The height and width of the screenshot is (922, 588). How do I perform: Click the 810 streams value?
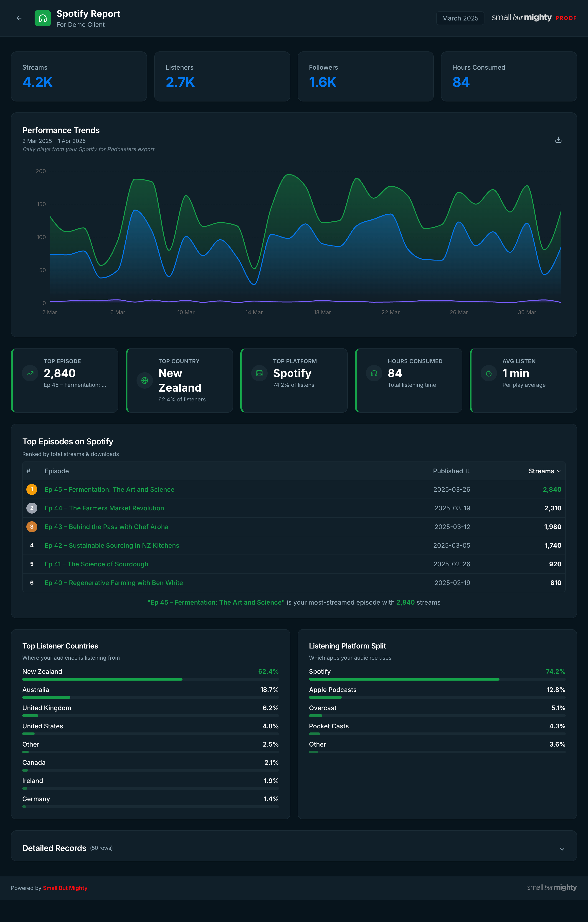coord(556,583)
